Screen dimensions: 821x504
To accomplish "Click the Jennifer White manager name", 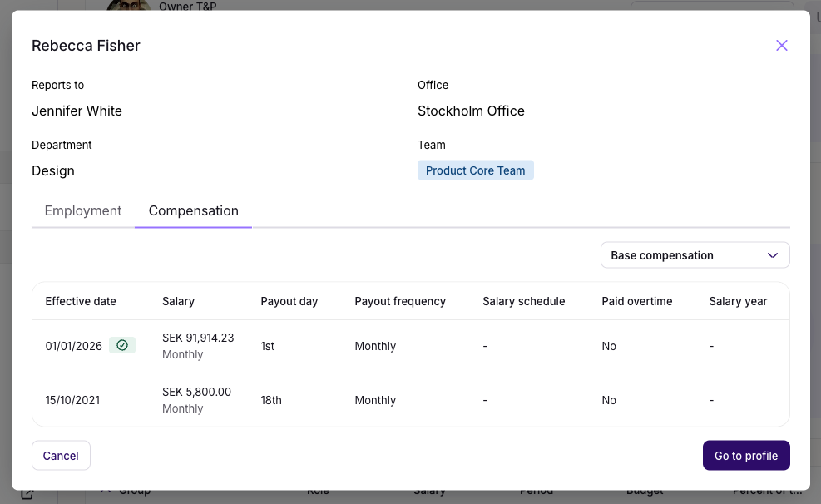I will pyautogui.click(x=77, y=111).
